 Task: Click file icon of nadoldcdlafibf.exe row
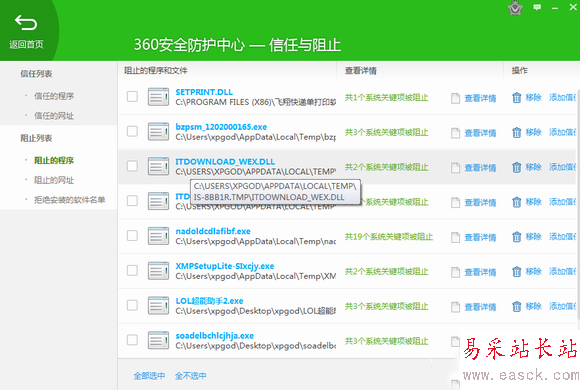coord(158,236)
